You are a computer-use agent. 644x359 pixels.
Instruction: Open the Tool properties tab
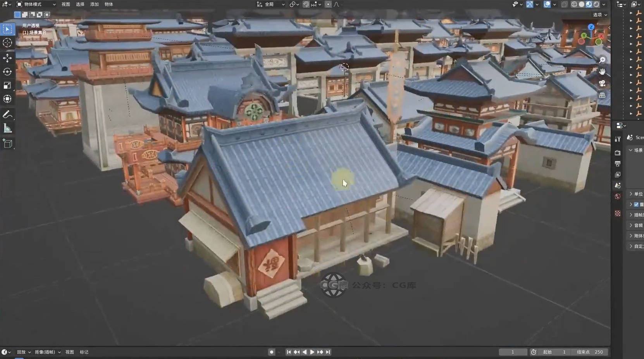[x=618, y=139]
